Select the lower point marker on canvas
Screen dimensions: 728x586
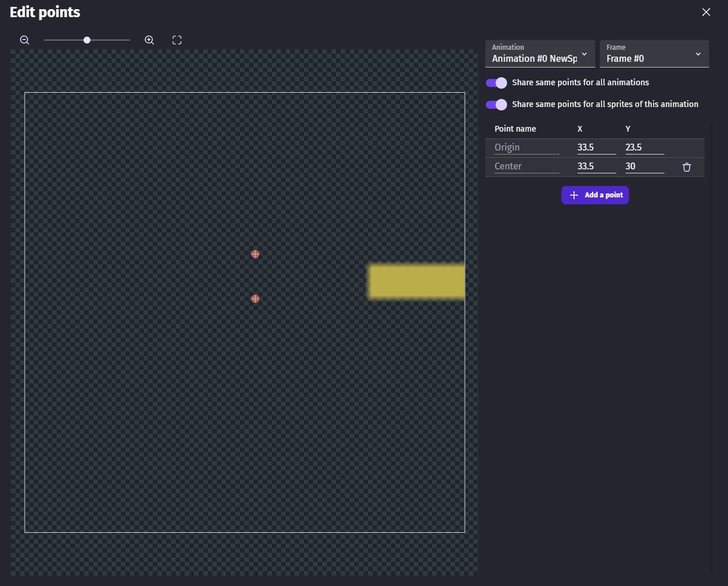255,299
